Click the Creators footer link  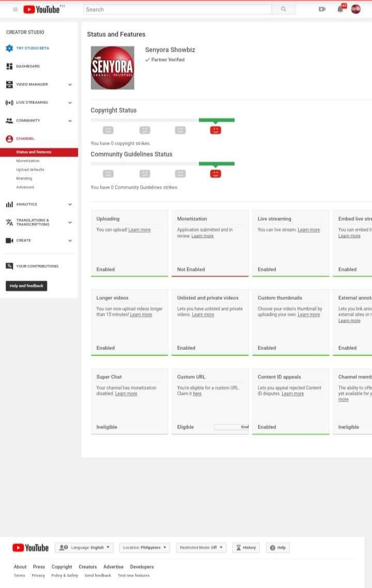point(88,567)
